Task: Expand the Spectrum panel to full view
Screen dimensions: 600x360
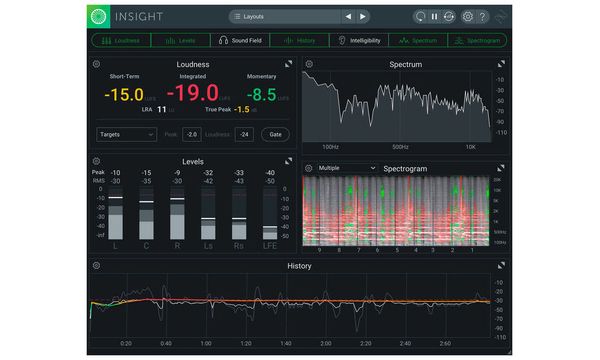Action: (501, 64)
